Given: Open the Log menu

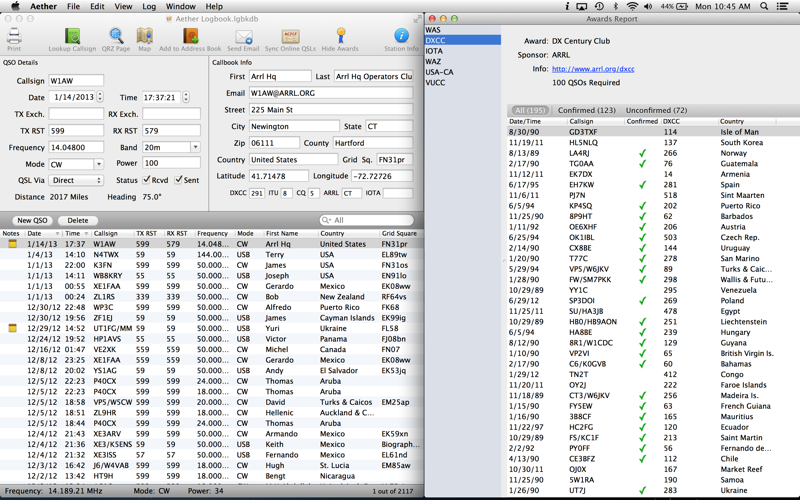Looking at the screenshot, I should [x=148, y=6].
